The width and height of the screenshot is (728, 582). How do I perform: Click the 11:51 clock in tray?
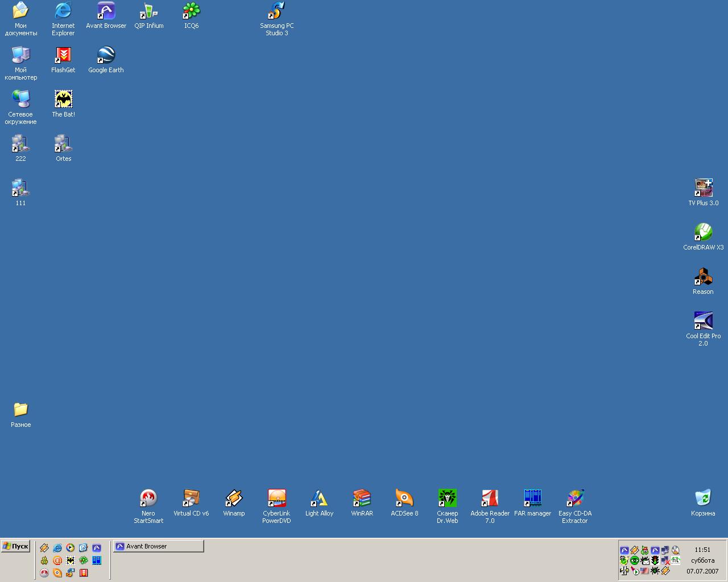click(702, 550)
